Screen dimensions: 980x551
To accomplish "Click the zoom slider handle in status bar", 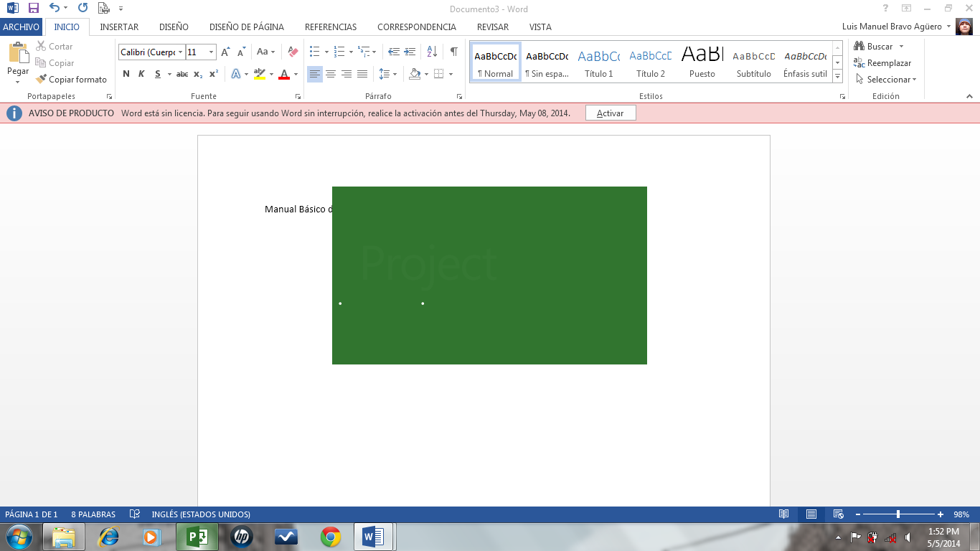I will 898,514.
